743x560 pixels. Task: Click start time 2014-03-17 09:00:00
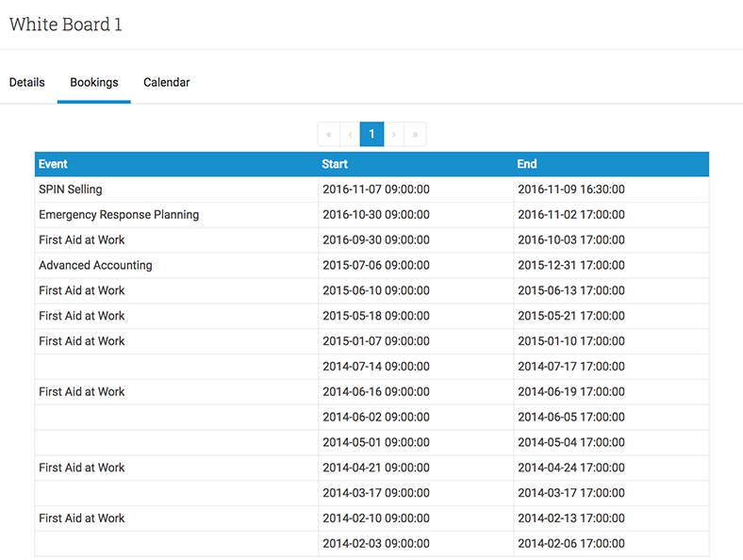coord(376,493)
